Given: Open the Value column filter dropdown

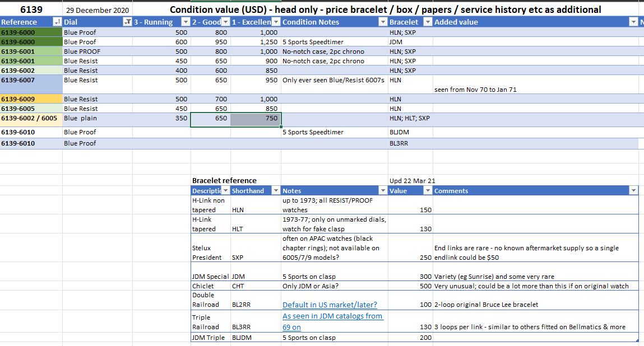Looking at the screenshot, I should click(428, 191).
